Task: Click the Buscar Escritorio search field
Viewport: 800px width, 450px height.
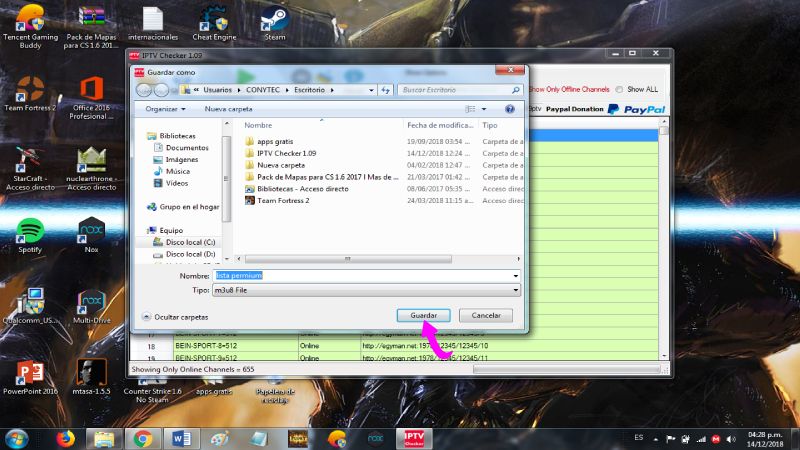Action: click(x=460, y=90)
